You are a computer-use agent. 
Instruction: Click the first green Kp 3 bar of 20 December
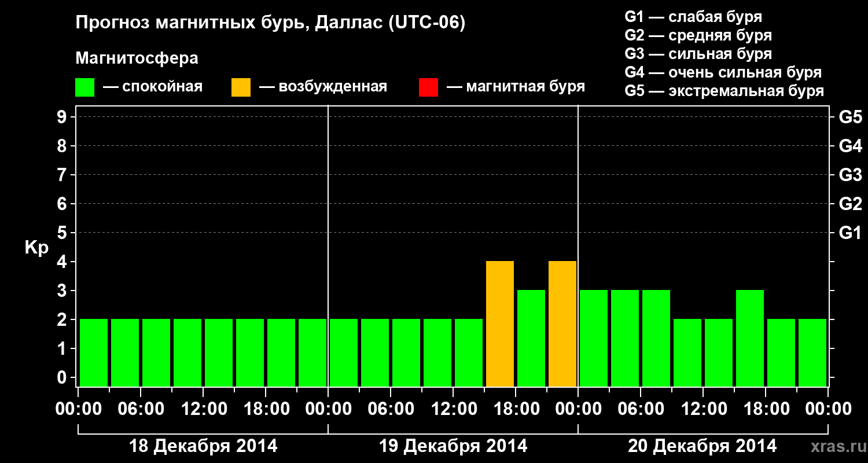(x=594, y=338)
